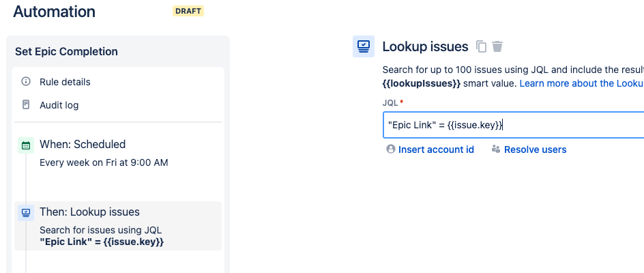This screenshot has width=644, height=273.
Task: Delete the Lookup issues component via trash icon
Action: [497, 46]
